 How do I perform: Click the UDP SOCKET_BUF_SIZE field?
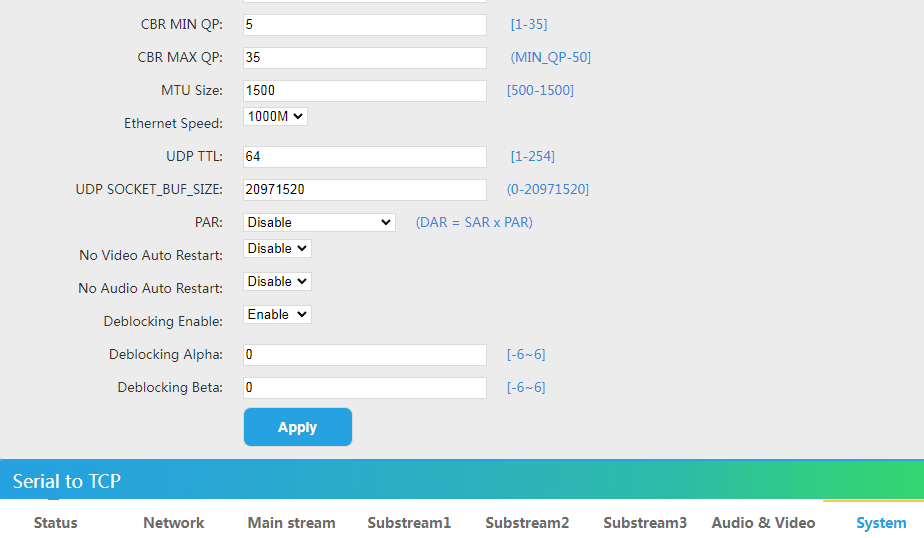pos(365,190)
